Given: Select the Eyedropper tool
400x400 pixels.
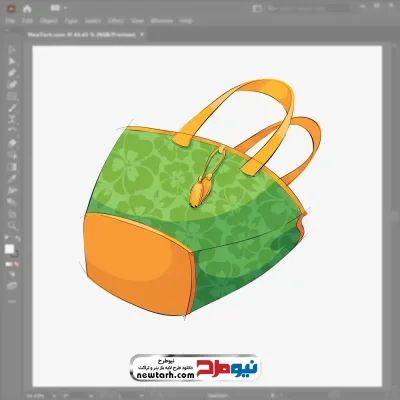Looking at the screenshot, I should [x=12, y=179].
